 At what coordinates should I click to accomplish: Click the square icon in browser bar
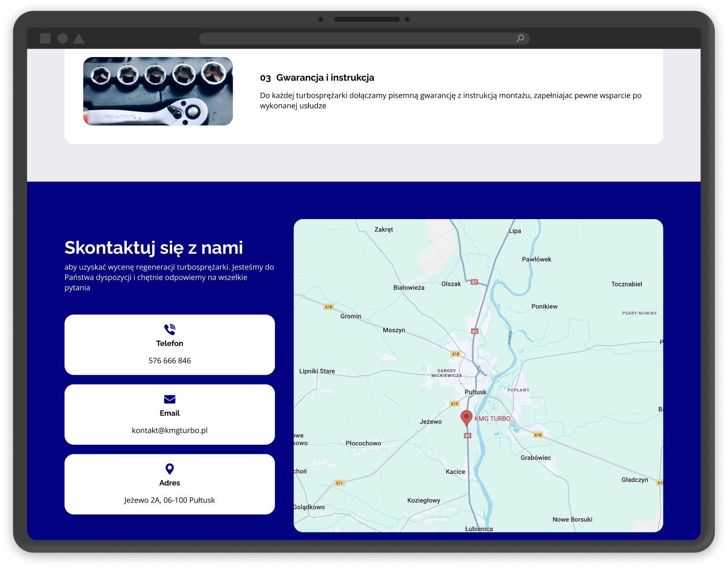(45, 38)
